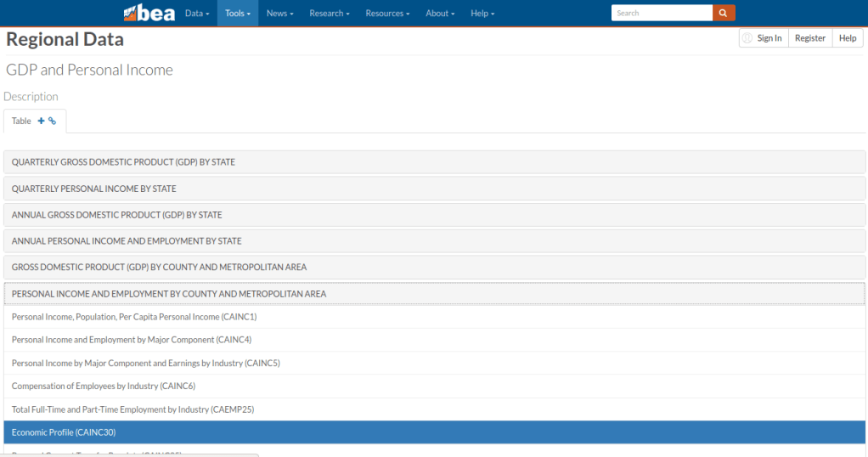Screen dimensions: 868x457
Task: Click the plus icon on Table tab
Action: (42, 121)
